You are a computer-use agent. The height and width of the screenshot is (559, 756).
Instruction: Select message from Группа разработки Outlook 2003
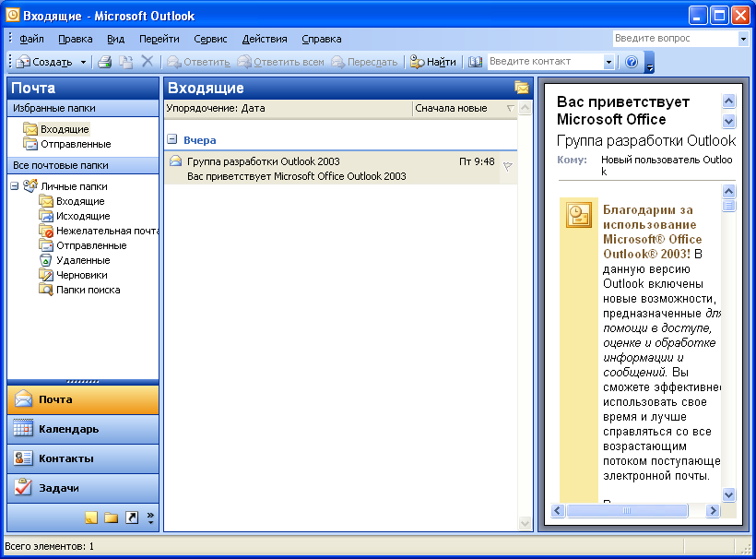pyautogui.click(x=341, y=168)
